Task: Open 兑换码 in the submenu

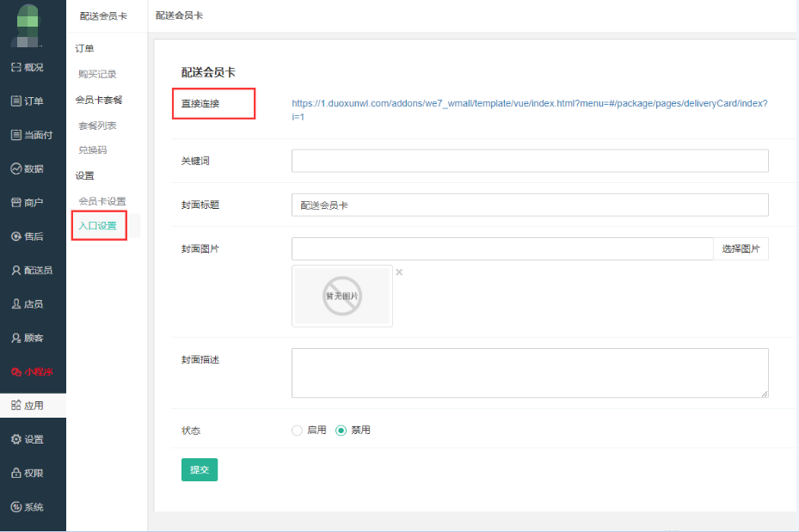Action: (93, 150)
